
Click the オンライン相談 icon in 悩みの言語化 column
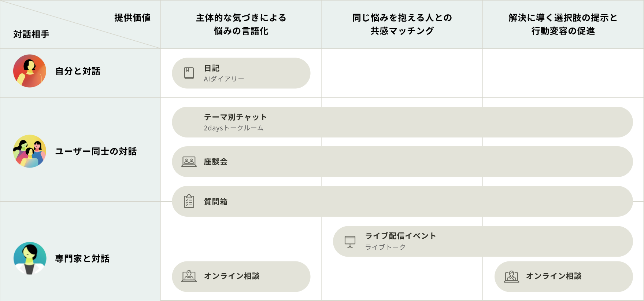(x=189, y=276)
